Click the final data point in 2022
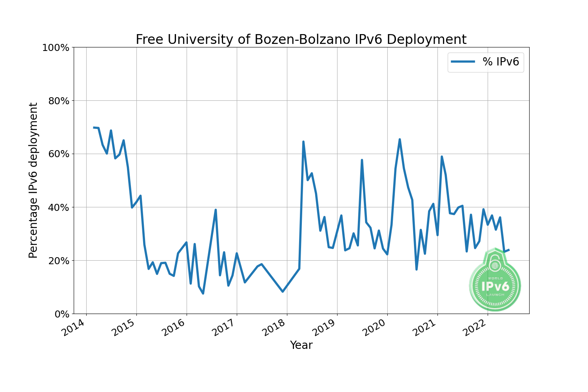The height and width of the screenshot is (392, 588). point(508,250)
